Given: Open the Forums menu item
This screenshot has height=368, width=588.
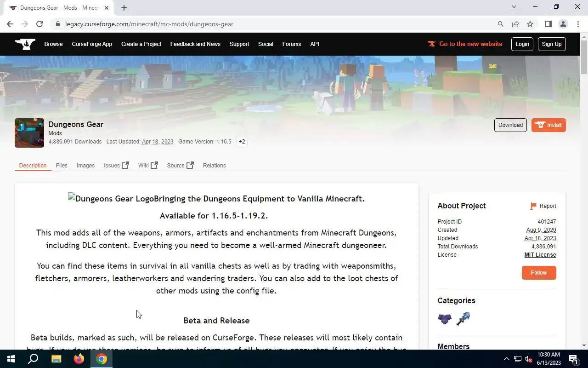Looking at the screenshot, I should pyautogui.click(x=292, y=44).
